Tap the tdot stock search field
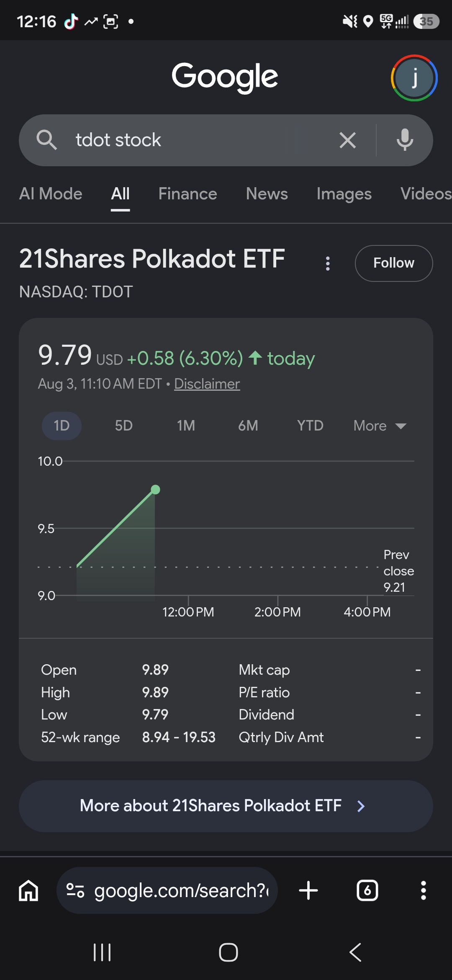The width and height of the screenshot is (452, 980). pyautogui.click(x=201, y=140)
